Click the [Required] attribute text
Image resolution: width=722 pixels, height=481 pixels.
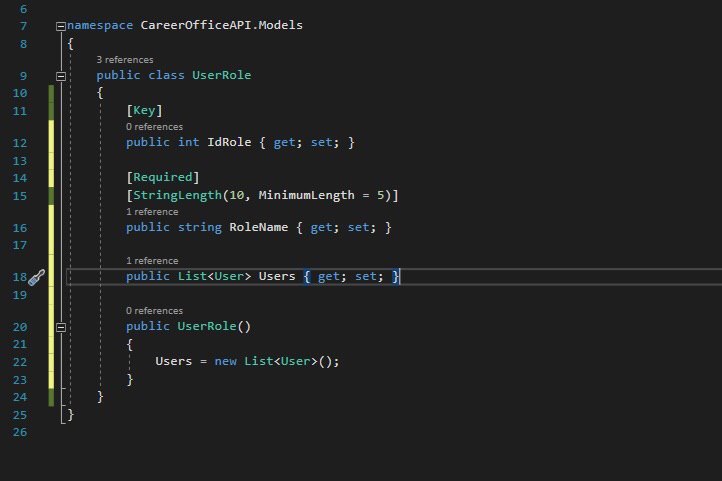pos(163,177)
